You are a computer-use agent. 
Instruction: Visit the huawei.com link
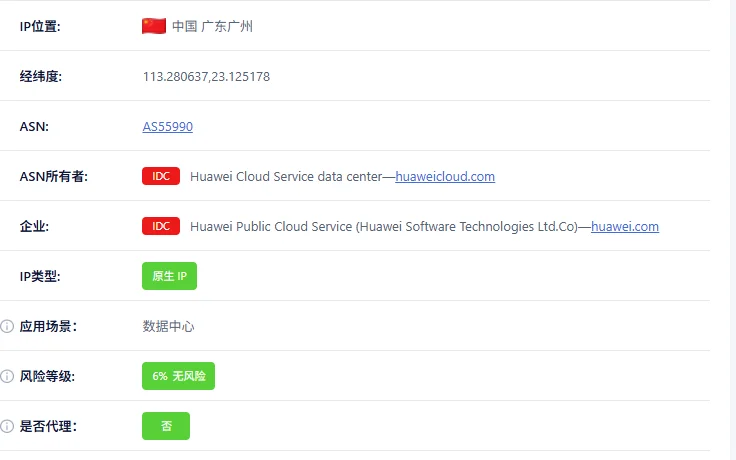coord(625,226)
